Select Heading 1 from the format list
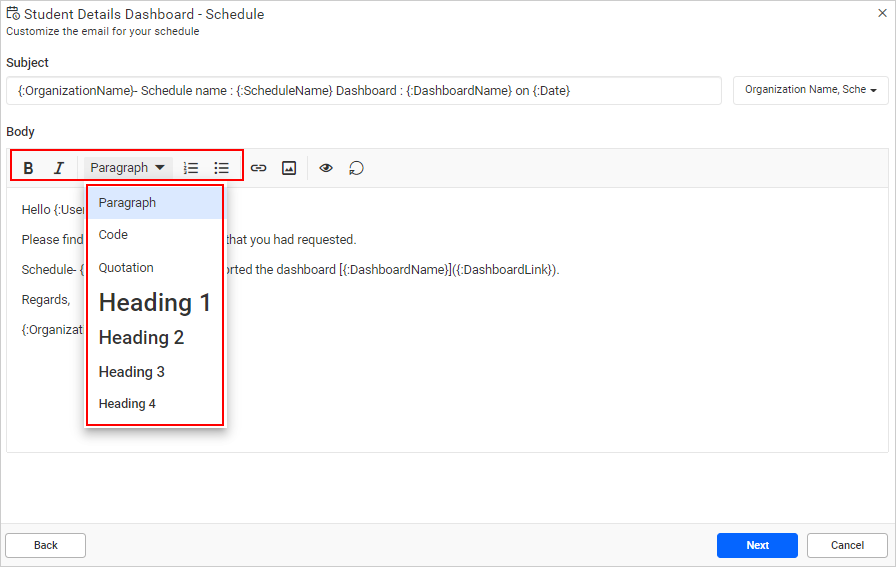 click(155, 303)
